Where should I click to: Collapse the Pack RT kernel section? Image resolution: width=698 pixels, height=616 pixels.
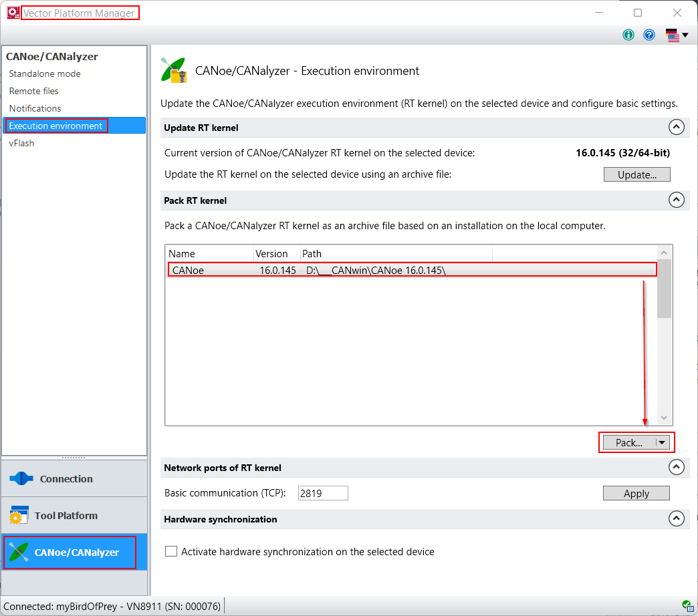point(676,200)
